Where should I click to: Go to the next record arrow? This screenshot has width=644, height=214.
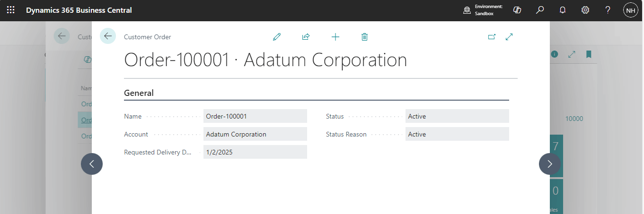[549, 164]
